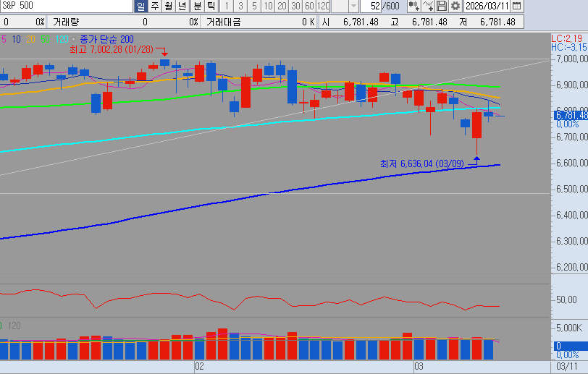588x374 pixels.
Task: Click the HC:-3.15 label
Action: (569, 47)
